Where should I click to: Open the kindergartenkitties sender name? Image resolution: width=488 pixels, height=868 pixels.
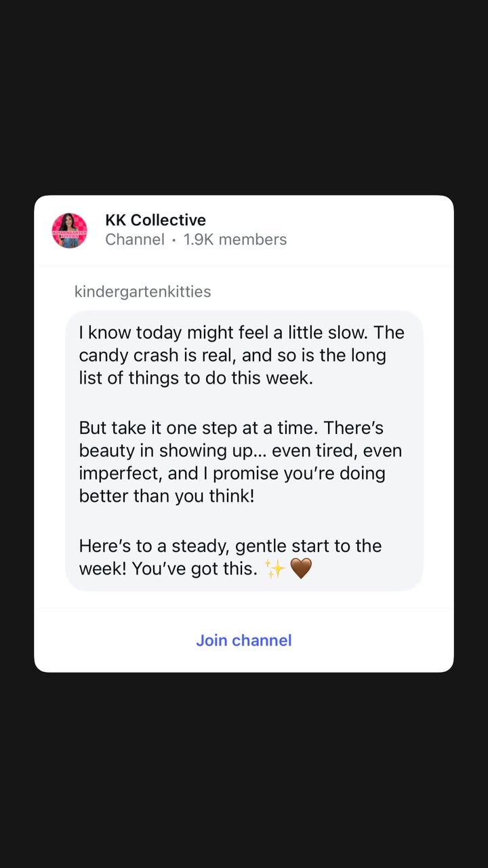coord(142,292)
